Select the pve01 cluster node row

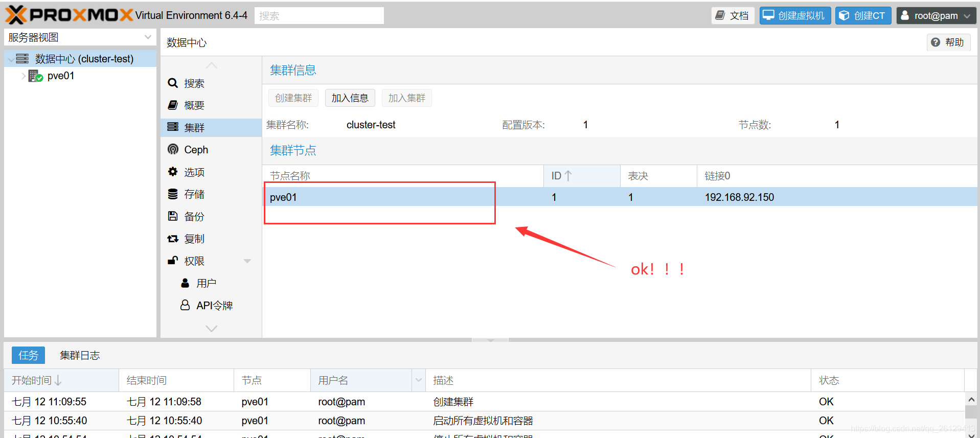click(620, 197)
